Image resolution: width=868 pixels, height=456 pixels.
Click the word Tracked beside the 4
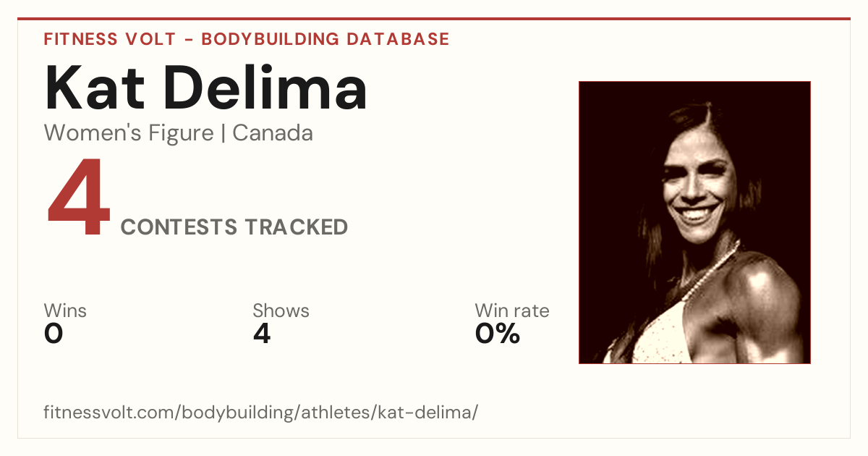(296, 227)
